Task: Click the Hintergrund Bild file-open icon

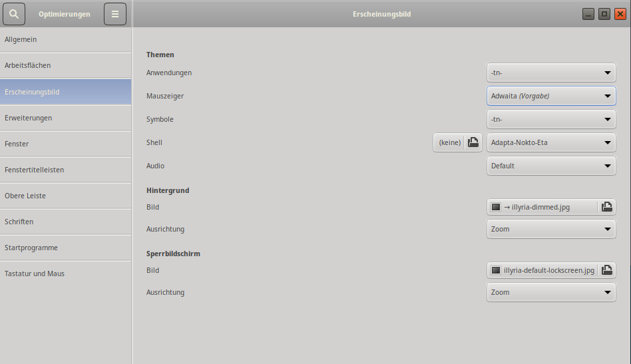Action: [606, 207]
